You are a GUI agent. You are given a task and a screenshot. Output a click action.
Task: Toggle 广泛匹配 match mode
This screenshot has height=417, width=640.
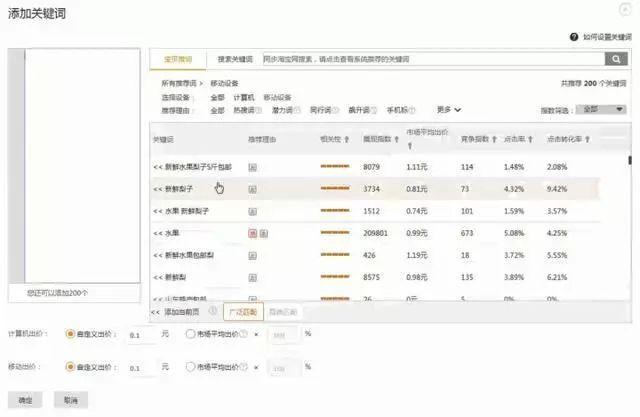click(243, 312)
